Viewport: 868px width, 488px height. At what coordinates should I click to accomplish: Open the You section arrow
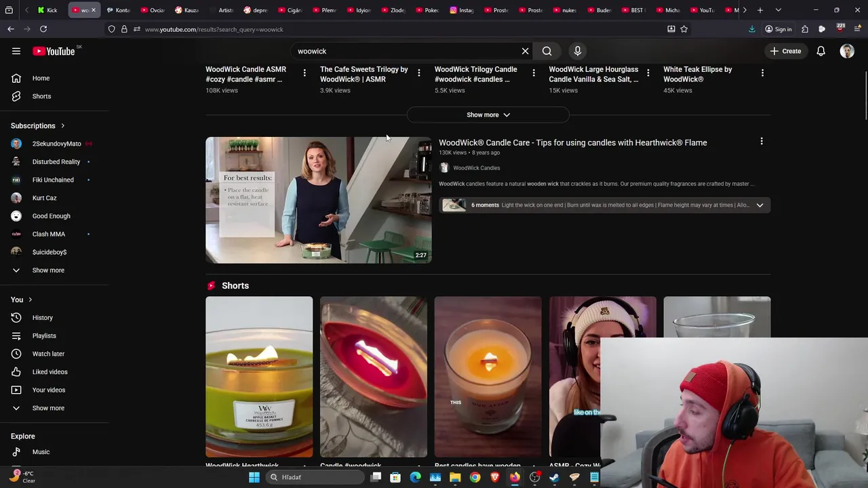(x=30, y=300)
